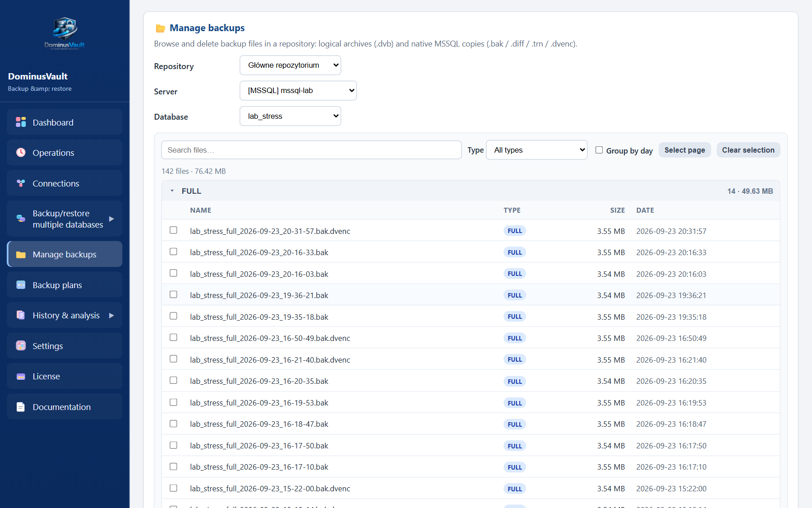Click the Clear selection button
The height and width of the screenshot is (508, 812).
click(748, 150)
